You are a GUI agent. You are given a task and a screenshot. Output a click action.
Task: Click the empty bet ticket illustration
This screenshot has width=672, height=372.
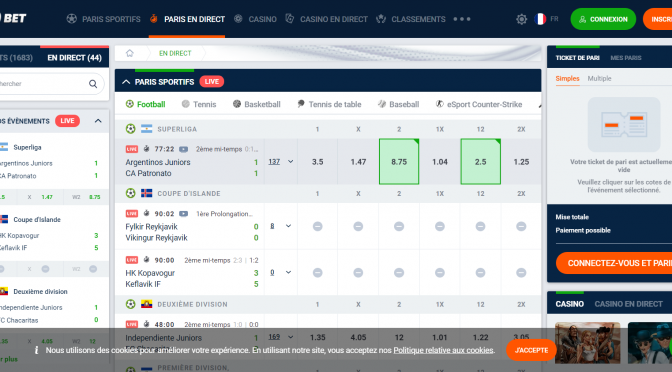point(624,124)
